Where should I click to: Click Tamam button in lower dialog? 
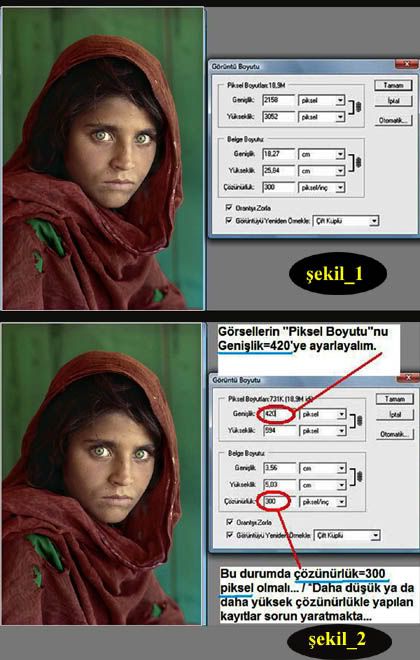point(395,399)
